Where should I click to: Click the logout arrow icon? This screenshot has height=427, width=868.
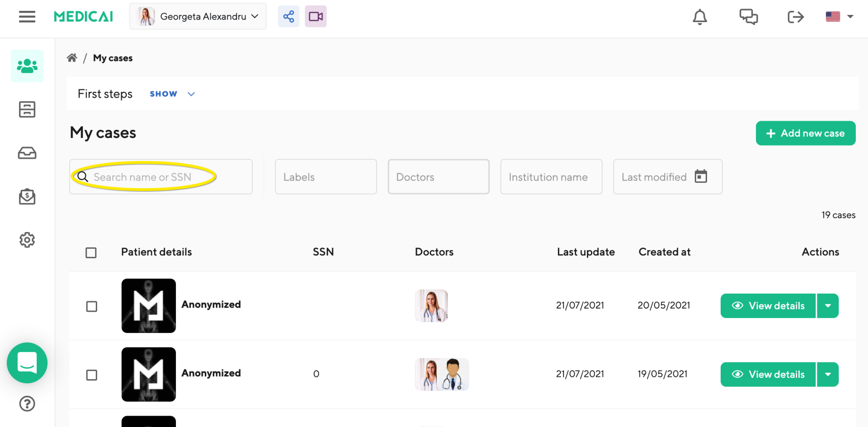point(795,17)
